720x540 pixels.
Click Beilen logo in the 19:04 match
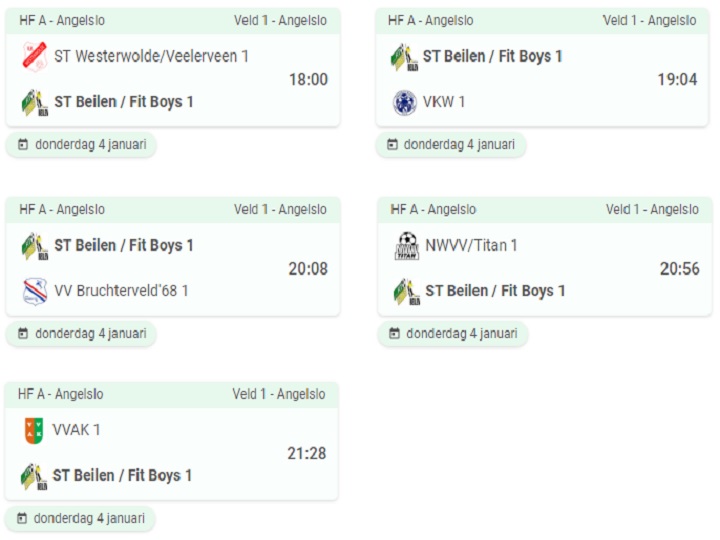point(404,57)
